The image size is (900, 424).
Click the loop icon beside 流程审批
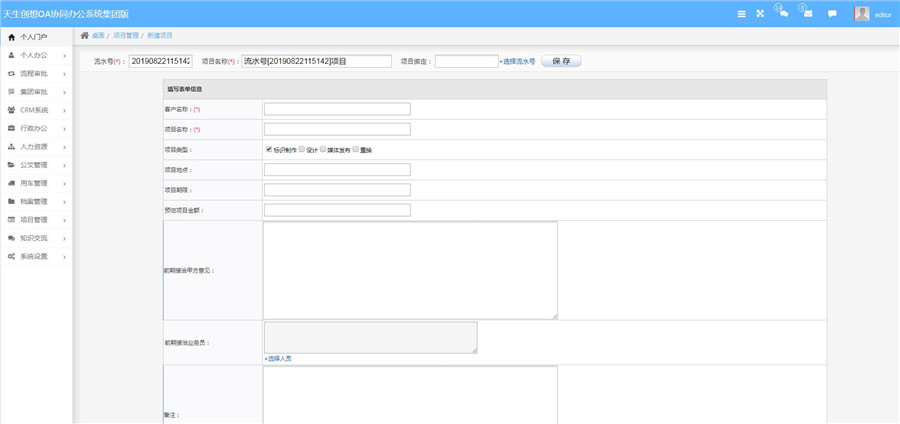[x=11, y=74]
